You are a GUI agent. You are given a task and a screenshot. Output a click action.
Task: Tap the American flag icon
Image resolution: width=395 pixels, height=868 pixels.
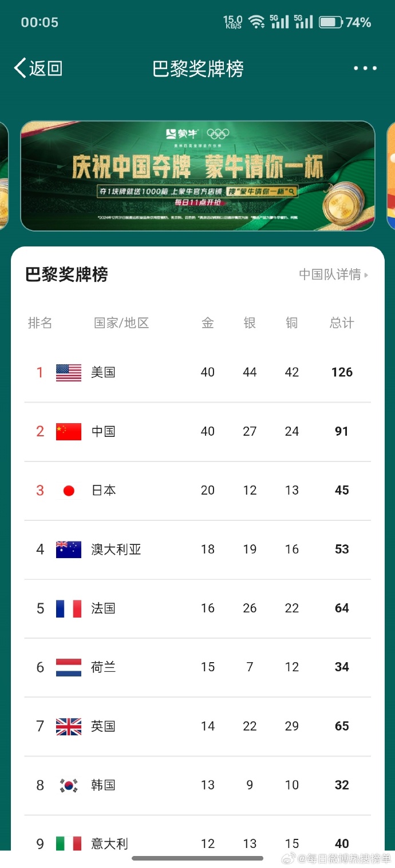[x=68, y=372]
